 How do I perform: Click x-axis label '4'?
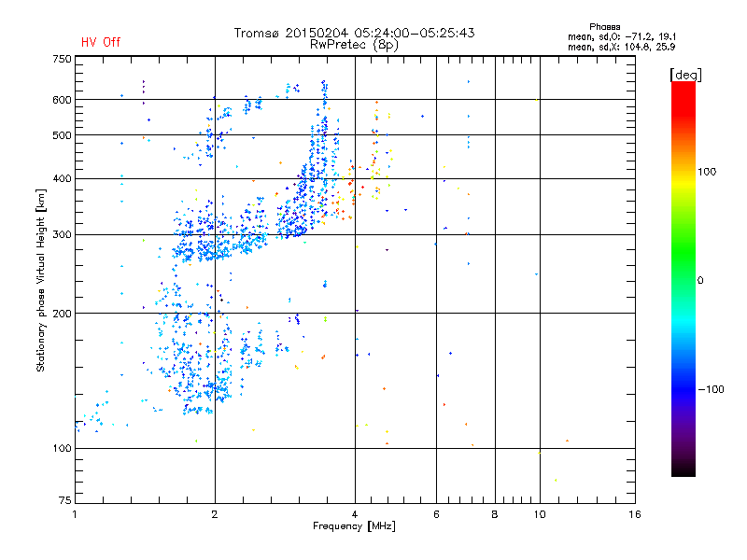tap(355, 514)
